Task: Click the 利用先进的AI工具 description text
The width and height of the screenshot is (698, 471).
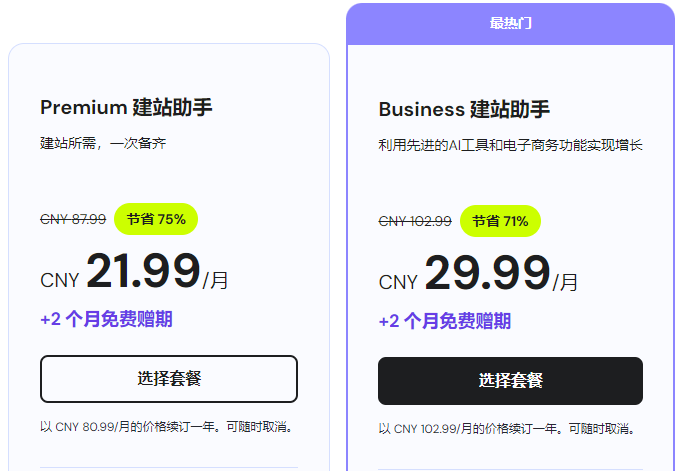Action: tap(509, 145)
